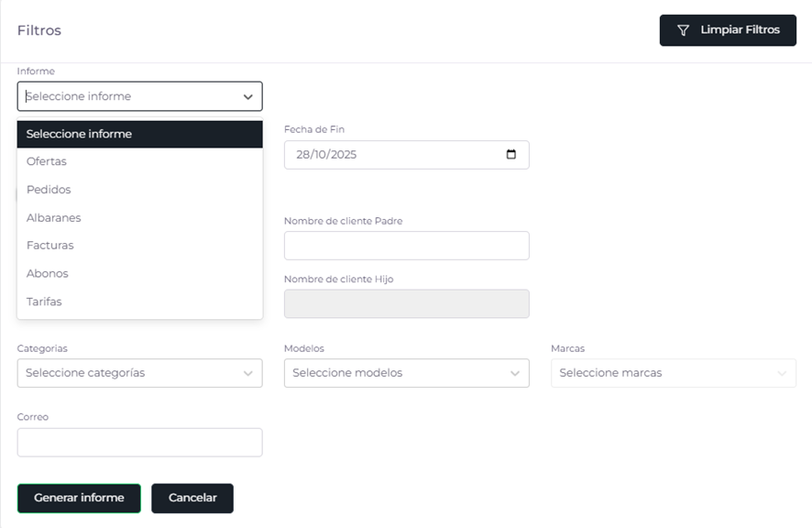Select Tarifas report type
This screenshot has width=812, height=528.
[44, 302]
